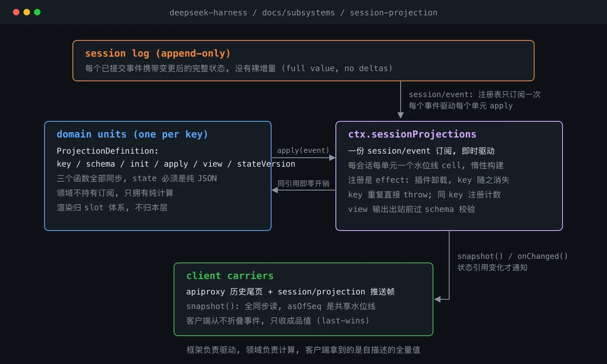Click "deepseek-harness" in the title path

(x=208, y=13)
